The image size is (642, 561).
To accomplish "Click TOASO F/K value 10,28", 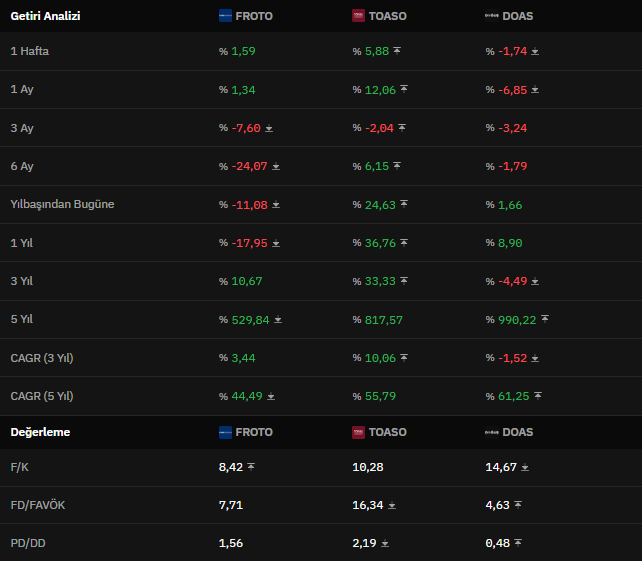I will tap(368, 467).
